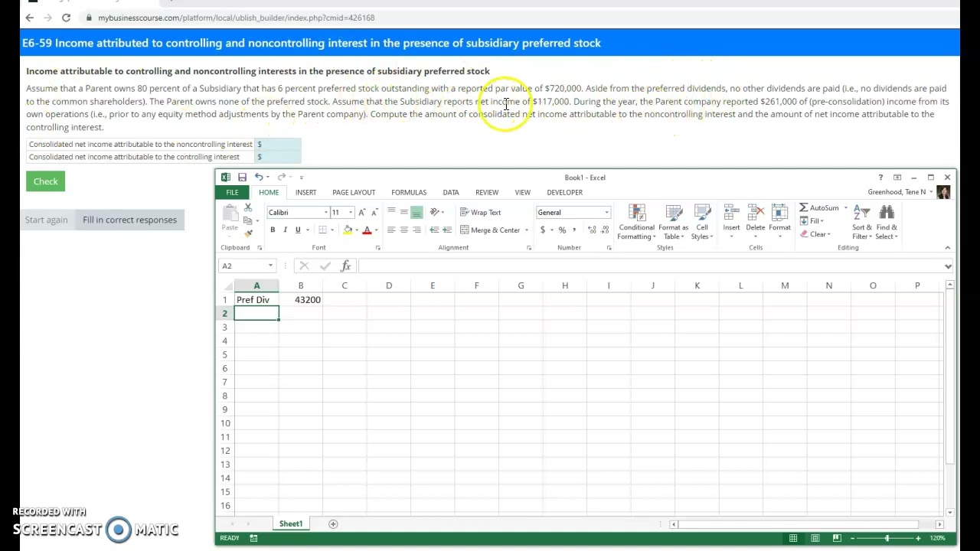Click the AutoSum sigma icon
Screen dimensions: 980x551
(x=804, y=208)
